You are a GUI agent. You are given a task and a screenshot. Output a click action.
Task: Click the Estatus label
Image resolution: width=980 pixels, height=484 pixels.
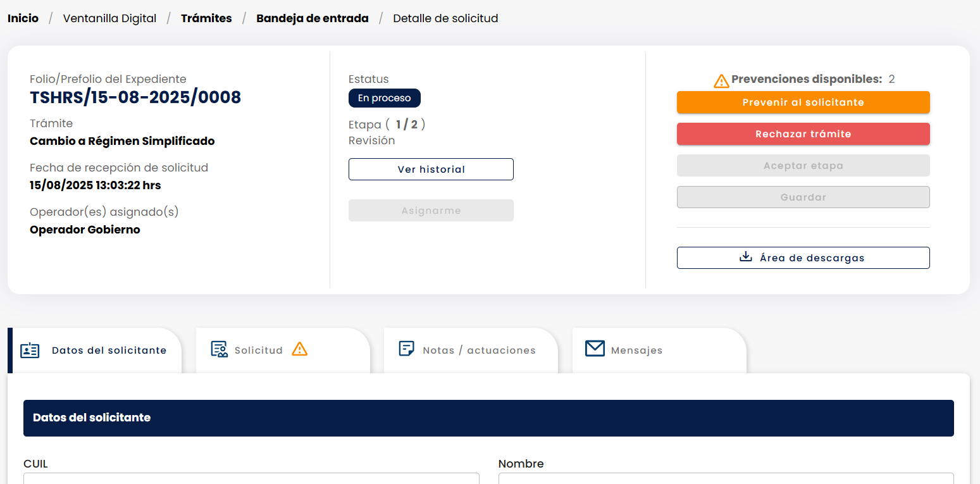(x=369, y=79)
